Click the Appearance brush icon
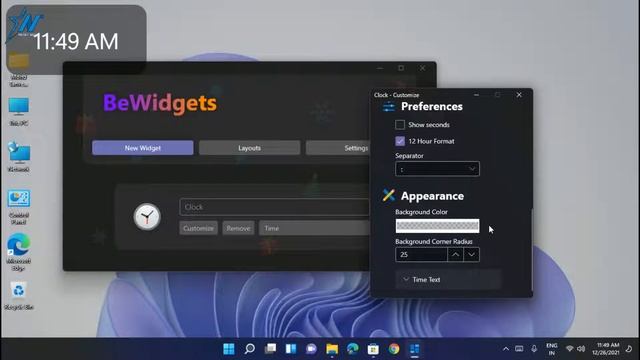Screen dimensions: 640x360 pyautogui.click(x=389, y=196)
